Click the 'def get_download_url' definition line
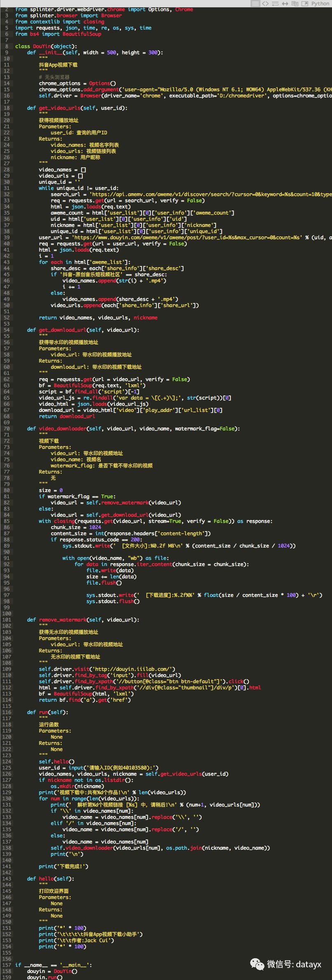The width and height of the screenshot is (332, 980). [x=83, y=330]
